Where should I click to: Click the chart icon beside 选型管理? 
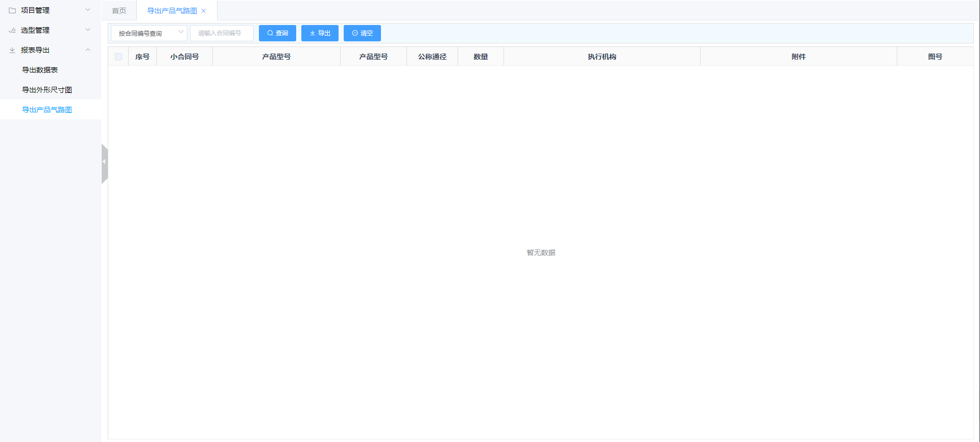tap(12, 30)
